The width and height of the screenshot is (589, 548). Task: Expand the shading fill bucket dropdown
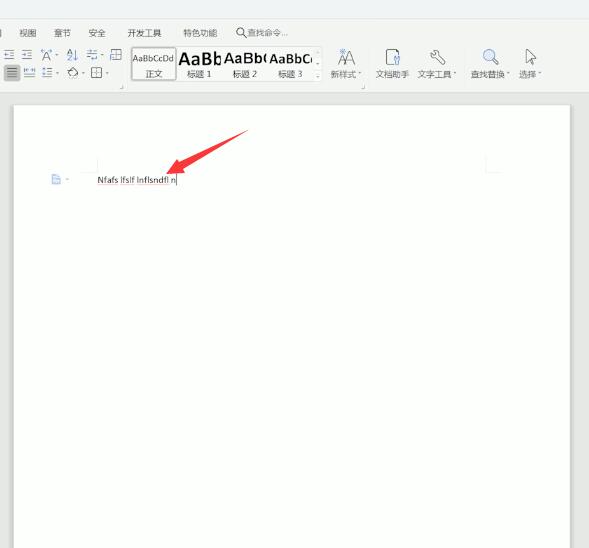pos(83,73)
